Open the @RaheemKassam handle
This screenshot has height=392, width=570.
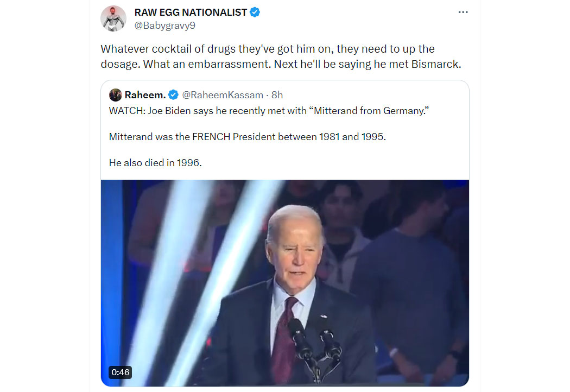tap(223, 95)
